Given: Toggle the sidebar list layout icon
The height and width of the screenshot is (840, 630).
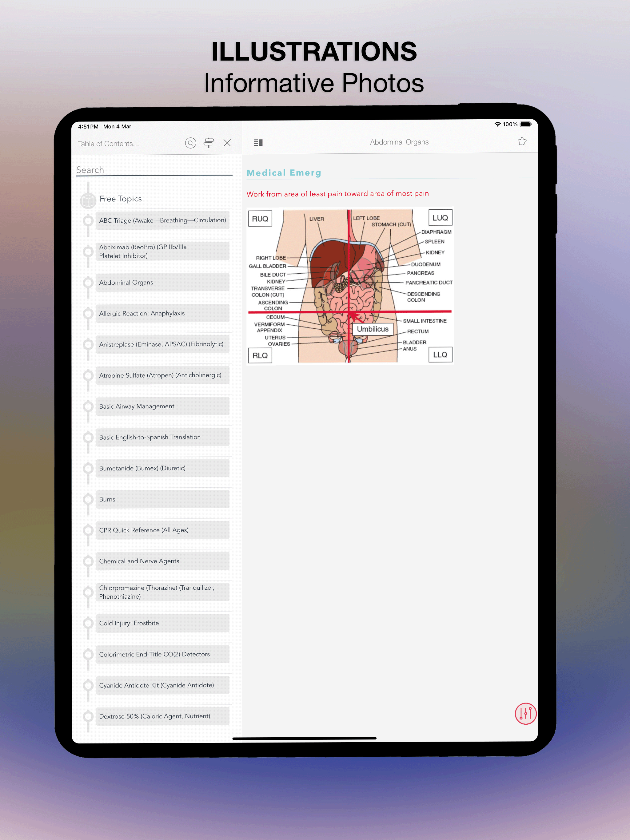Looking at the screenshot, I should coord(258,142).
